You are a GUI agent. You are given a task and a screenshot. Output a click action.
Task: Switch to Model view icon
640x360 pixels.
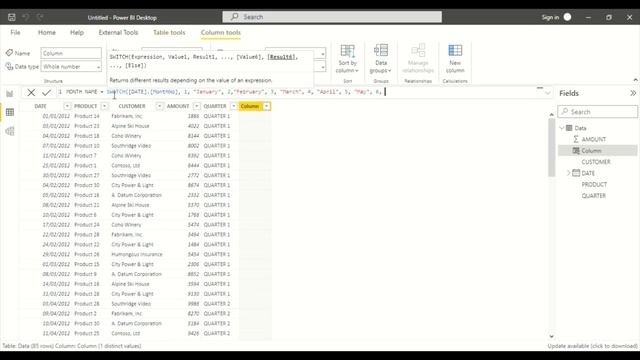point(10,131)
